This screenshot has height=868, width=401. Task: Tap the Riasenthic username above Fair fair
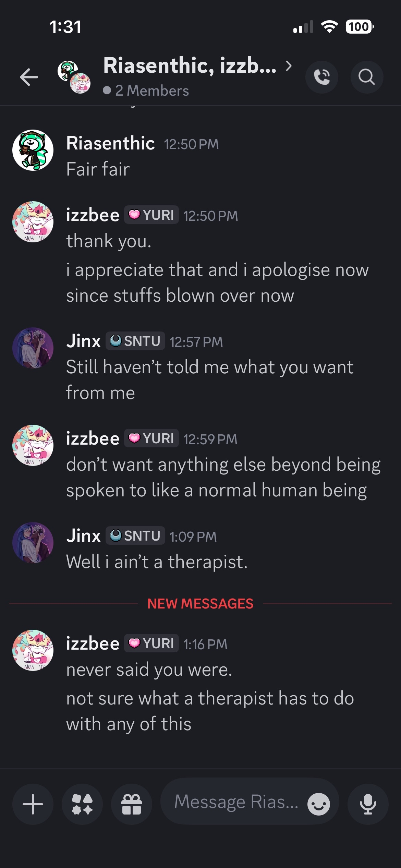coord(110,143)
